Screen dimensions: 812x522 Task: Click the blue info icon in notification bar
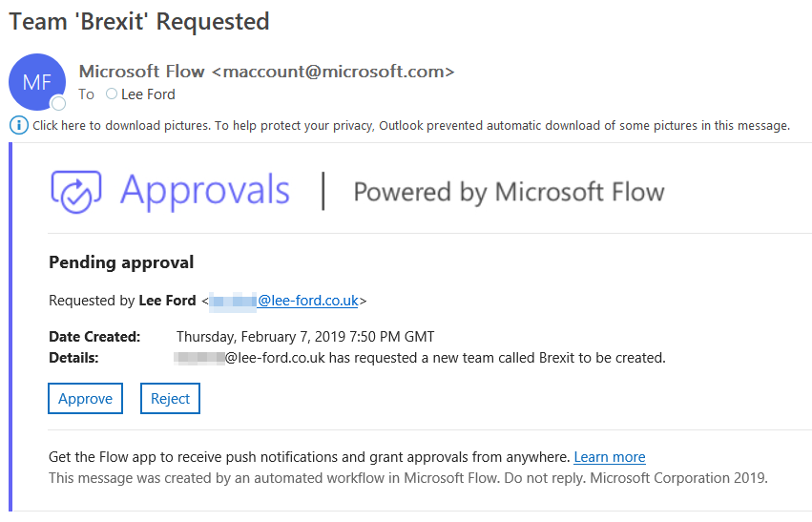tap(19, 125)
